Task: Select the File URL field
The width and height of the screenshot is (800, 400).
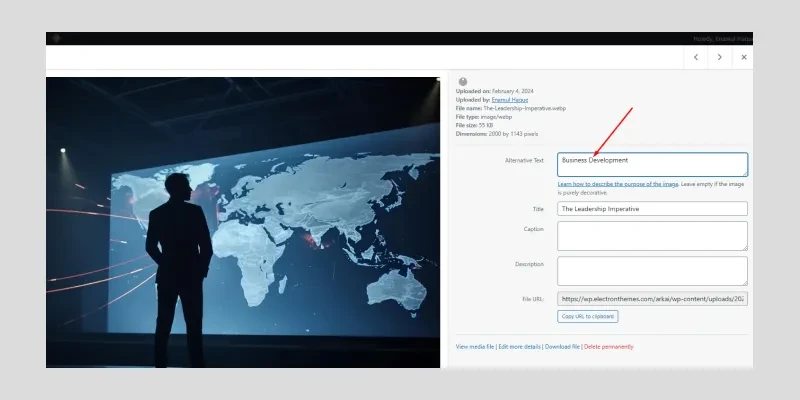Action: pos(652,299)
